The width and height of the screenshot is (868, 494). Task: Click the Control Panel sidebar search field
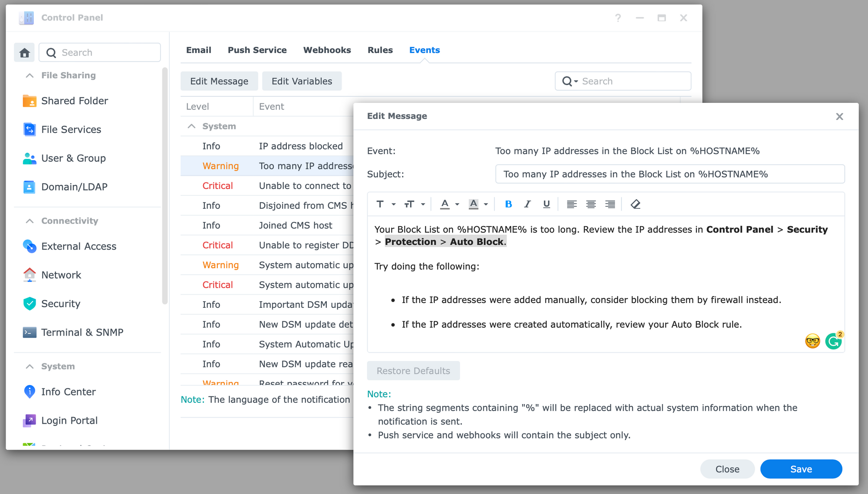point(100,53)
